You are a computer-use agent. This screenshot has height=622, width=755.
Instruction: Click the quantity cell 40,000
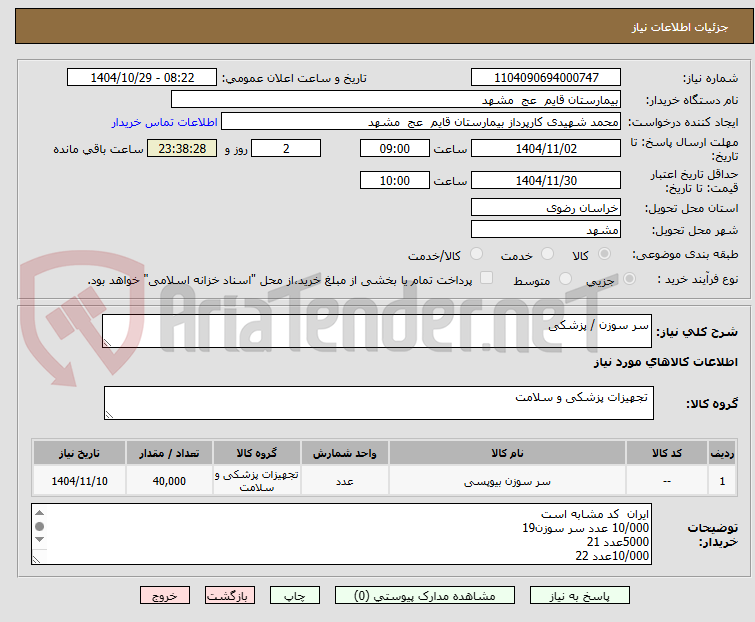[169, 481]
